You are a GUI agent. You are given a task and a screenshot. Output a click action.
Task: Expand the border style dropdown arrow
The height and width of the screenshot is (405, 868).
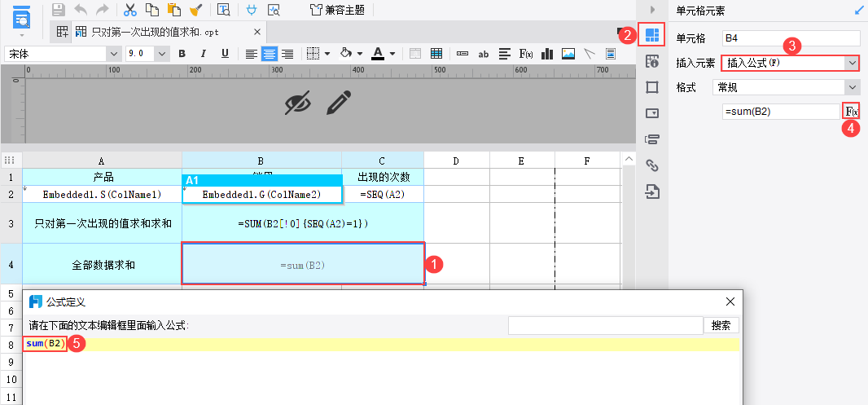(327, 54)
